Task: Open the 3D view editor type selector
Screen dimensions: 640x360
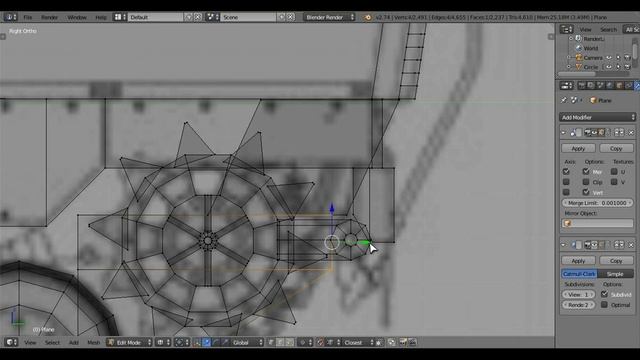Action: click(x=11, y=342)
